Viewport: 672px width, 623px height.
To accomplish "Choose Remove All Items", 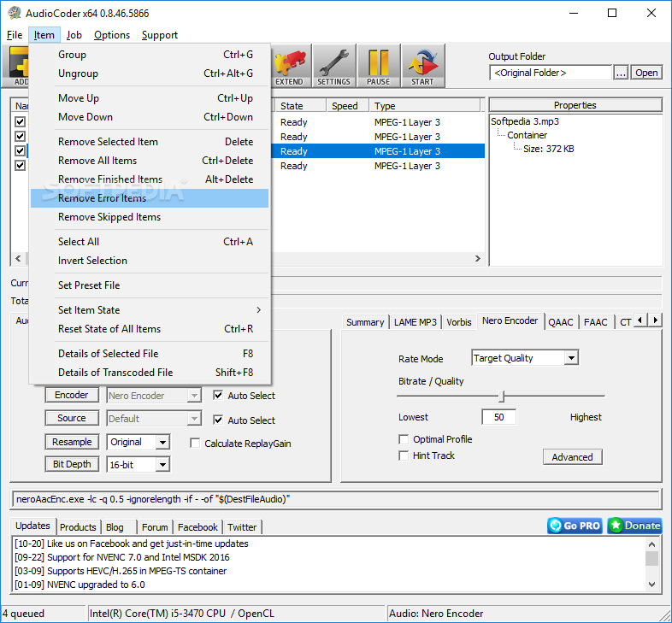I will point(150,161).
